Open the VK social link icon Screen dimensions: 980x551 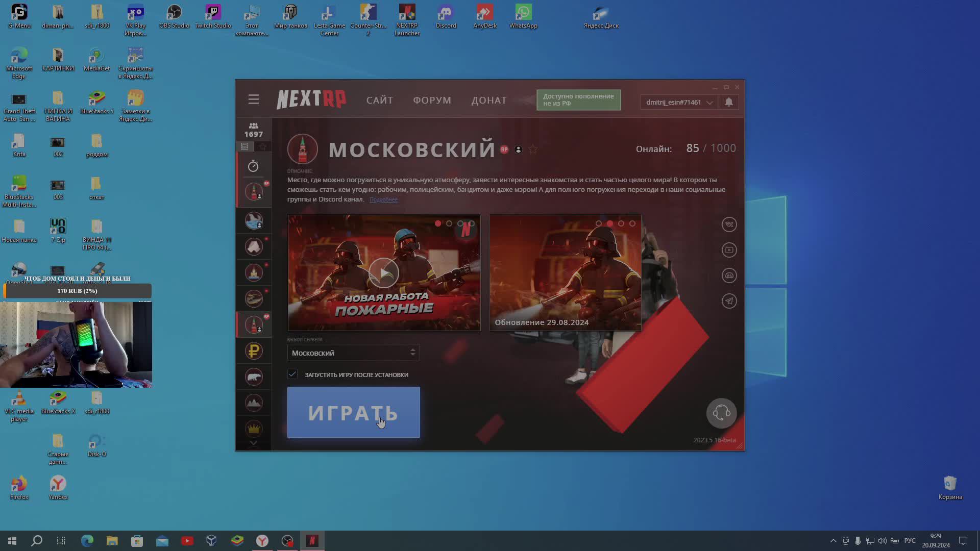(x=729, y=224)
